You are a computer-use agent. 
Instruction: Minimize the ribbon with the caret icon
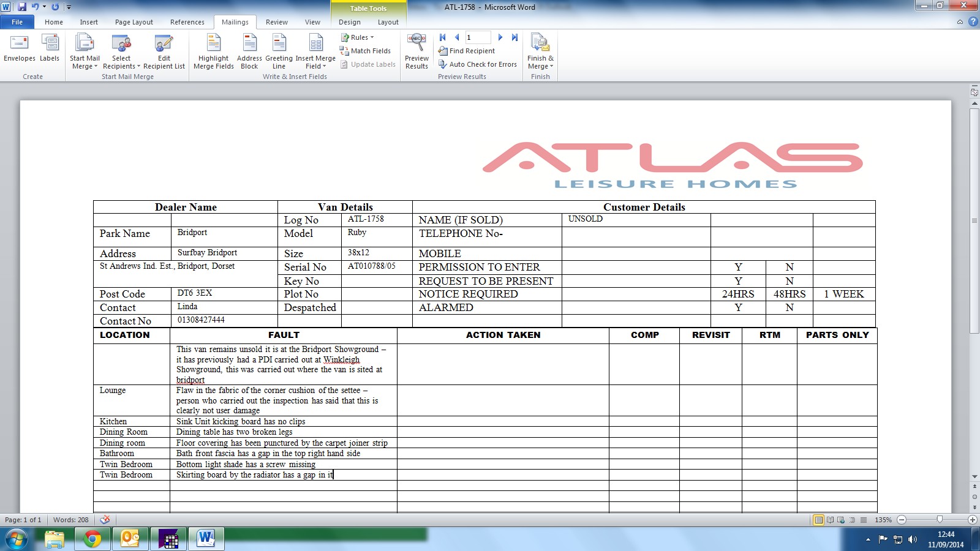pos(960,22)
